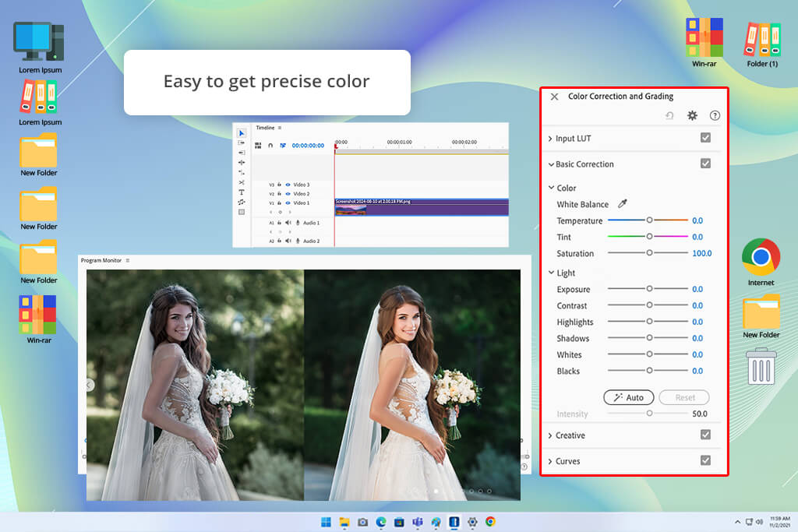Open Chrome from the taskbar
This screenshot has width=798, height=532.
490,521
